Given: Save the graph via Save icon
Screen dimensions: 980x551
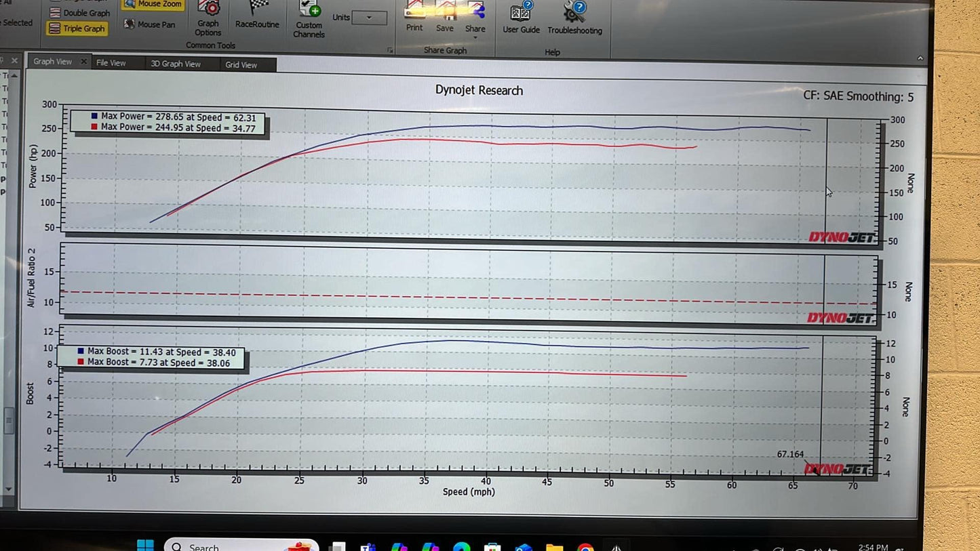Looking at the screenshot, I should tap(445, 16).
